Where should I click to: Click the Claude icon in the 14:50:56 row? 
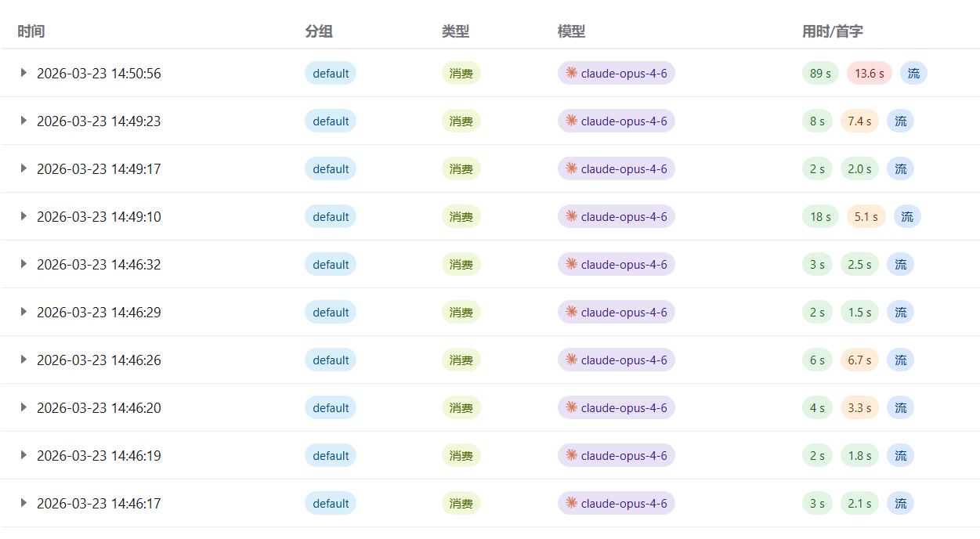point(571,73)
